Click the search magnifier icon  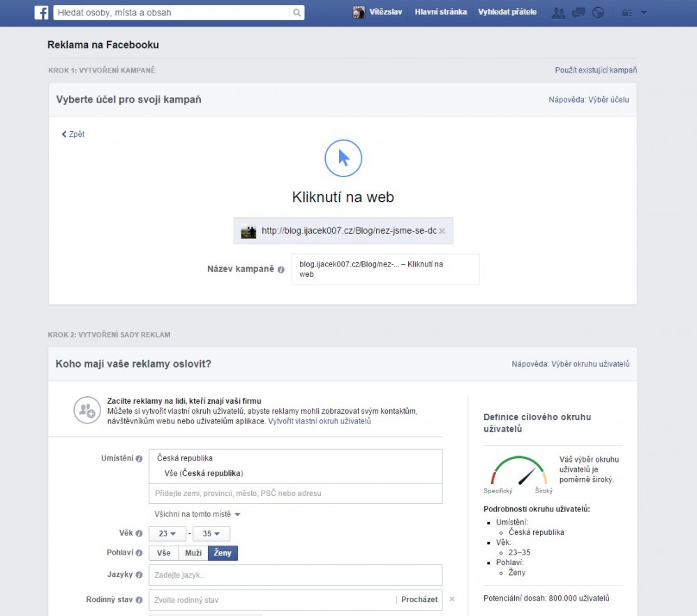pyautogui.click(x=297, y=13)
